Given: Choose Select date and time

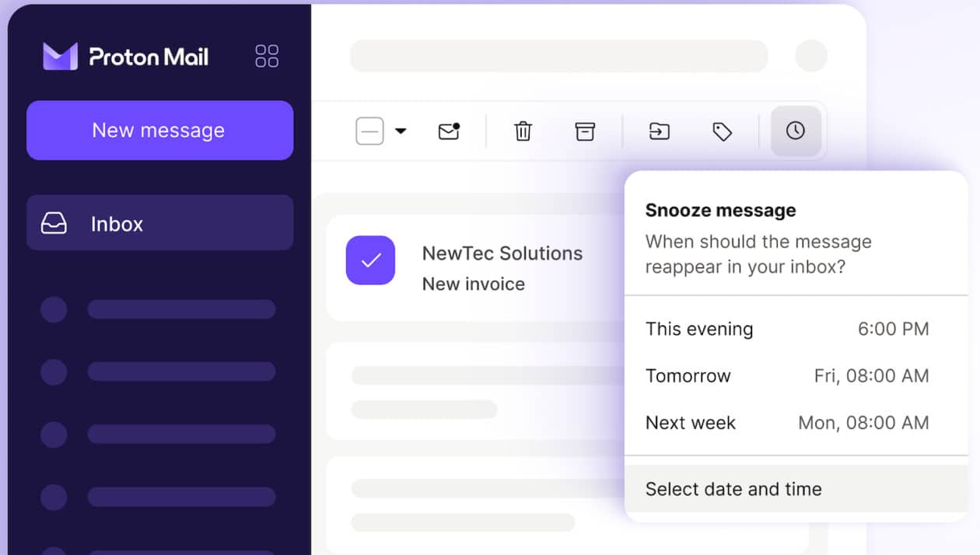Looking at the screenshot, I should coord(733,489).
